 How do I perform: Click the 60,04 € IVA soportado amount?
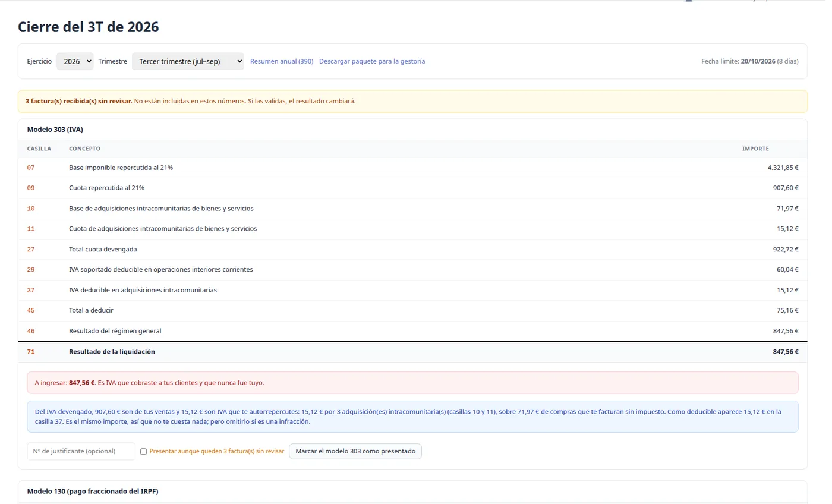(788, 270)
